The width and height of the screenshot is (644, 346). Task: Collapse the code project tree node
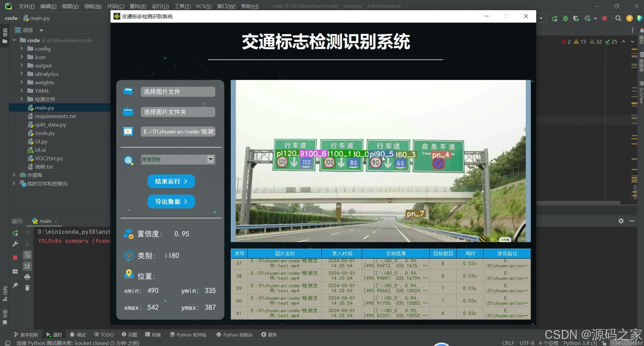[x=14, y=40]
